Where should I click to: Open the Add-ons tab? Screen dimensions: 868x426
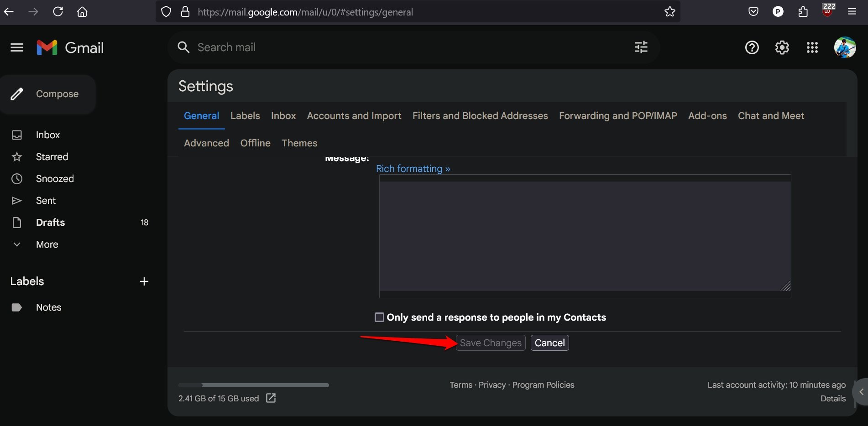point(707,116)
